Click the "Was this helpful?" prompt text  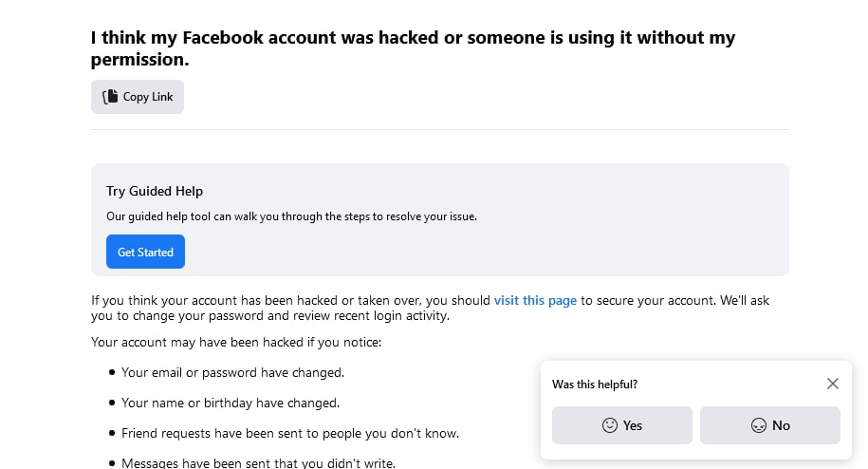click(x=595, y=385)
